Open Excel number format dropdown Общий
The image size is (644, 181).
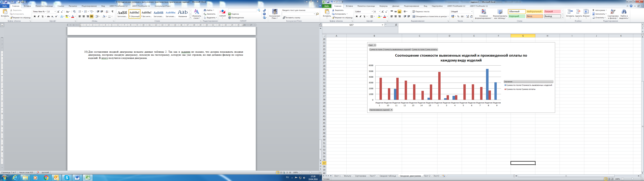472,12
